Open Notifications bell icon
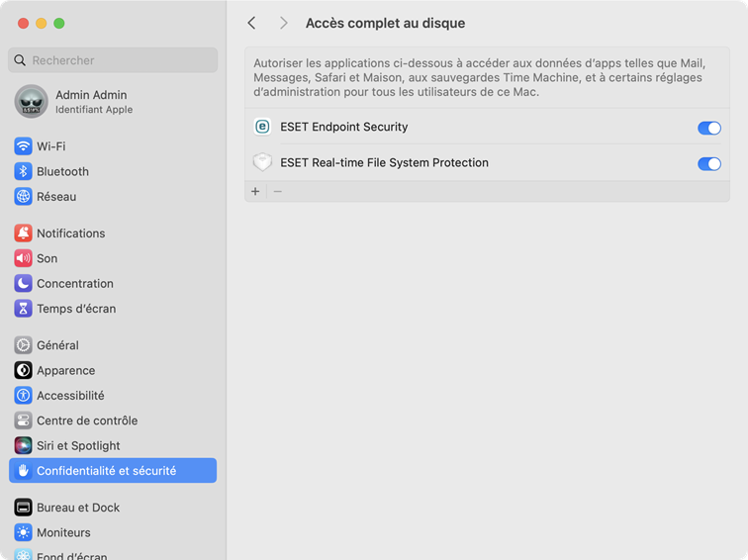 [24, 233]
